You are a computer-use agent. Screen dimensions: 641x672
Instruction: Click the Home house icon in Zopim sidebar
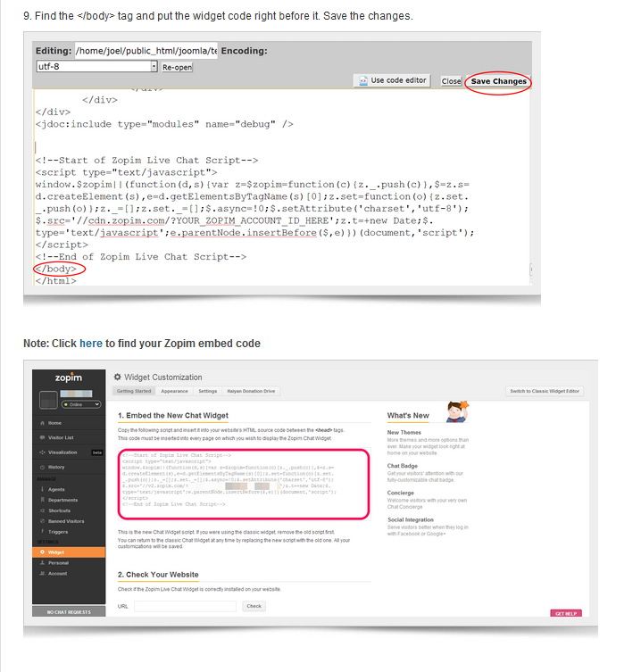[x=43, y=423]
